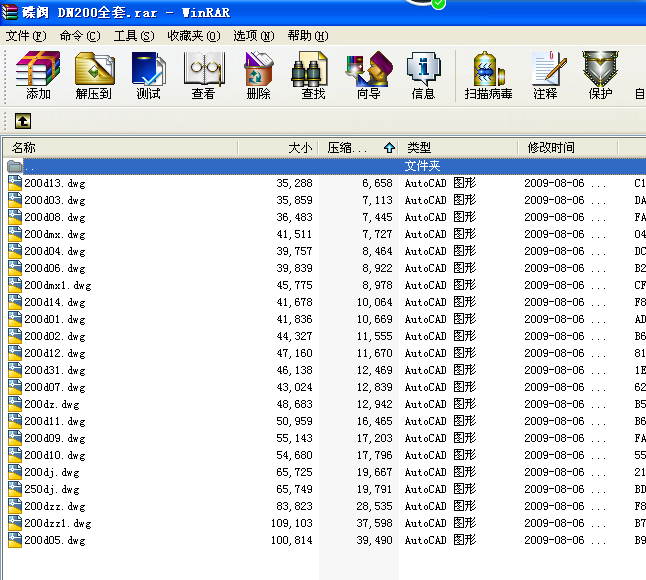646x580 pixels.
Task: Open the File (文件) menu
Action: (x=26, y=35)
